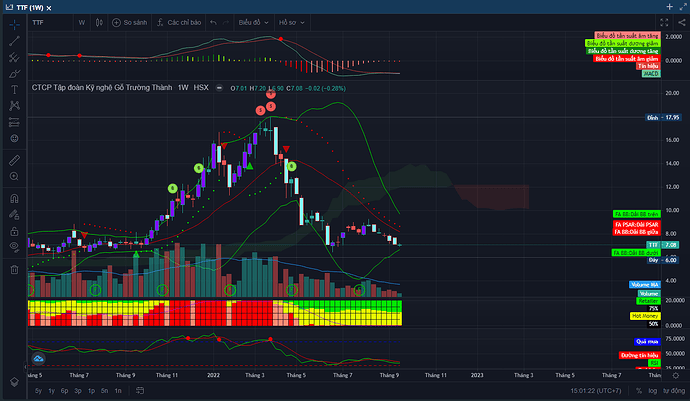Click the Tín hiệu label

point(648,66)
